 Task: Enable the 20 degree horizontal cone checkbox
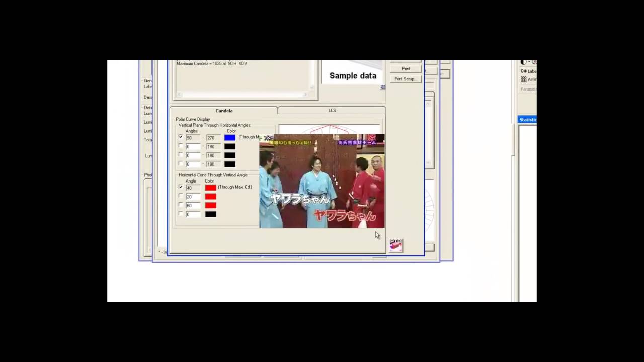pos(181,196)
